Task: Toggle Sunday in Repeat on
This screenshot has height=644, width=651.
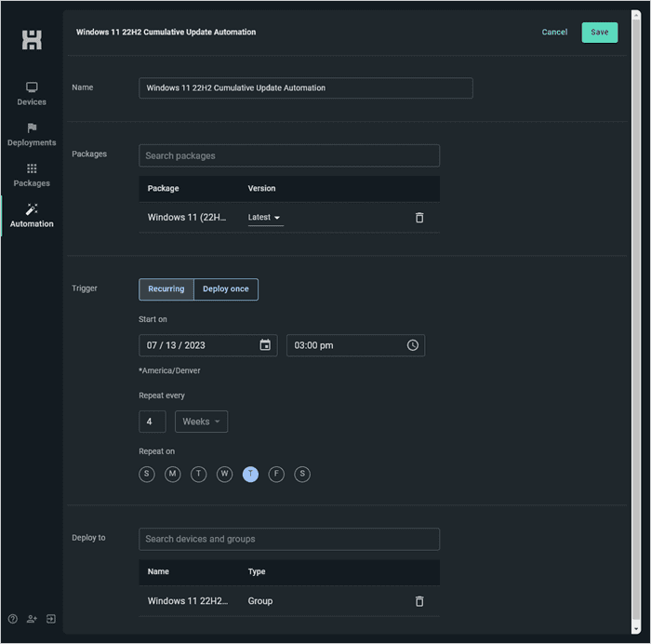Action: point(147,474)
